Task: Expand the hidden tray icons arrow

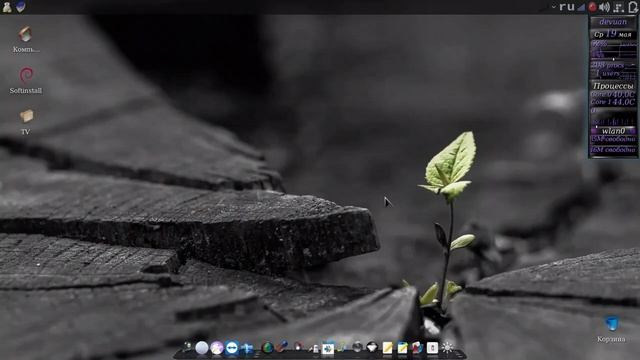Action: (553, 7)
